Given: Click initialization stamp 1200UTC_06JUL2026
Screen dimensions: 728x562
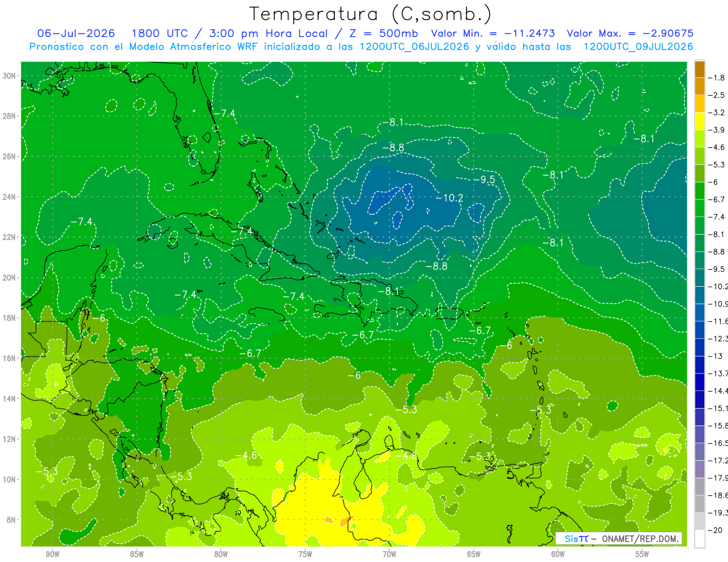Looking at the screenshot, I should click(414, 47).
